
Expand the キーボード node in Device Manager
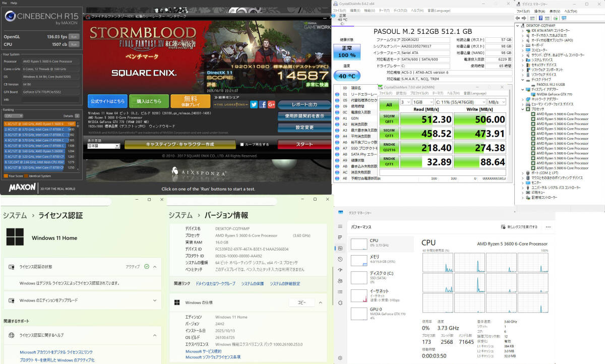coord(524,45)
